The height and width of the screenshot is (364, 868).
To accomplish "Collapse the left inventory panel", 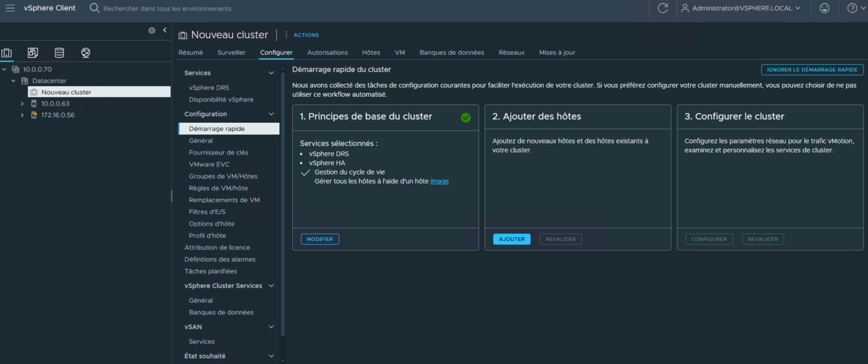I will pos(164,30).
